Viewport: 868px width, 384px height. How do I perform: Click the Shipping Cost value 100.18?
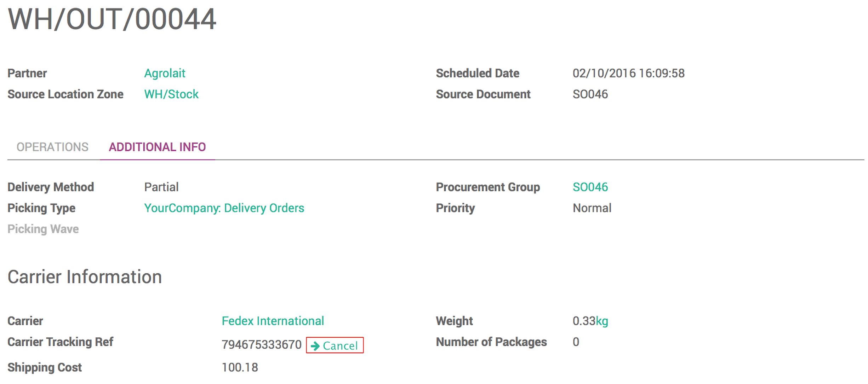(x=240, y=367)
